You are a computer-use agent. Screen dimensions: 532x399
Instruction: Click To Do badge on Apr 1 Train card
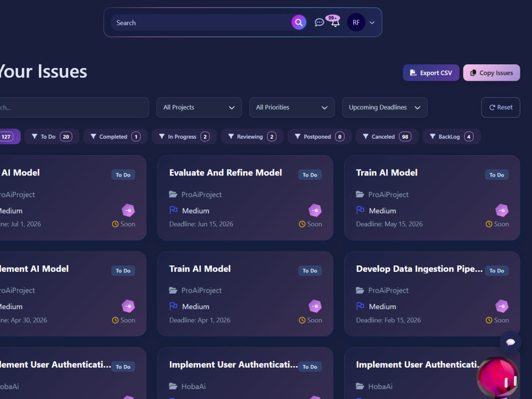(x=310, y=271)
